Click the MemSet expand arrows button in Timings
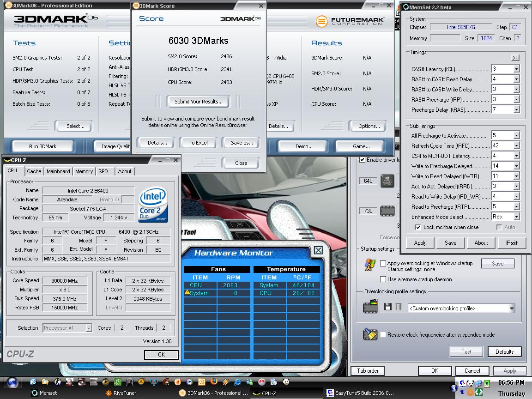532x399 pixels. 515,58
